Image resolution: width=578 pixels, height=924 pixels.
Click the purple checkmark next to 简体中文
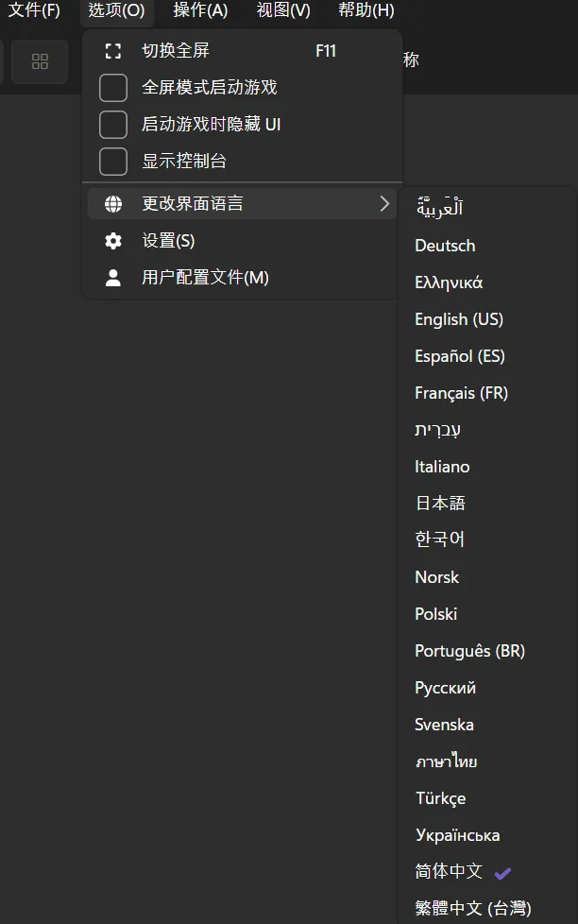502,872
